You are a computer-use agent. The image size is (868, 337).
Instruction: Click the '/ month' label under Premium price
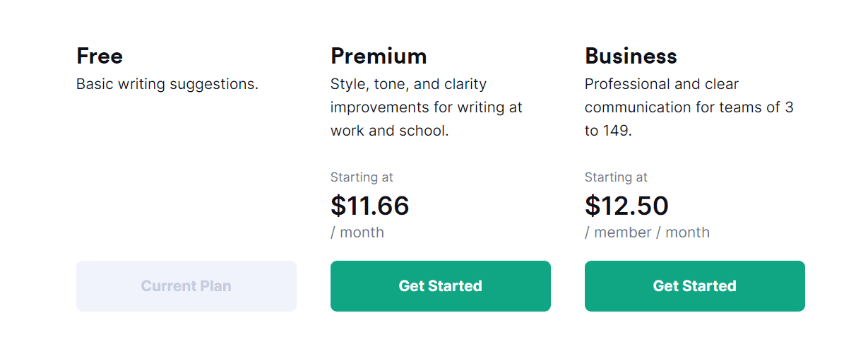pyautogui.click(x=357, y=232)
